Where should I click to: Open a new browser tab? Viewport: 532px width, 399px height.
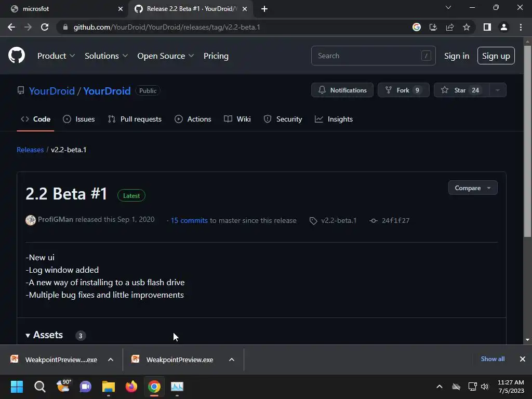coord(264,9)
